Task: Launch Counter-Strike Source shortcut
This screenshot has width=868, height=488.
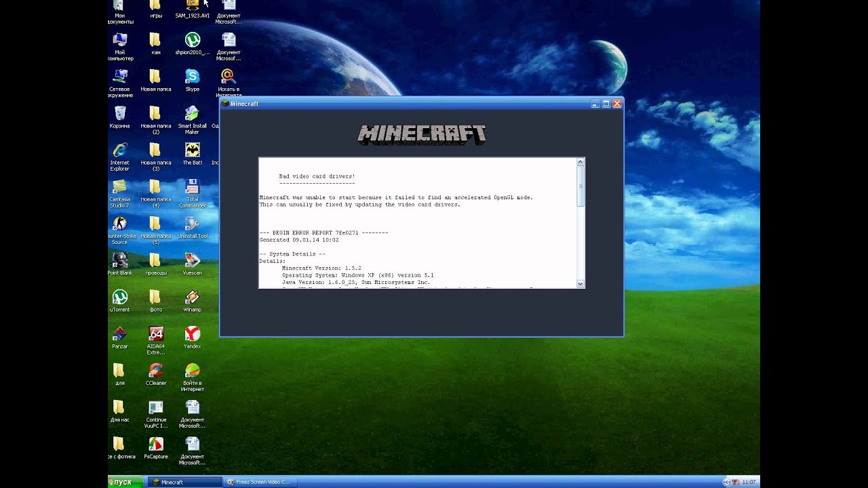Action: click(x=119, y=230)
